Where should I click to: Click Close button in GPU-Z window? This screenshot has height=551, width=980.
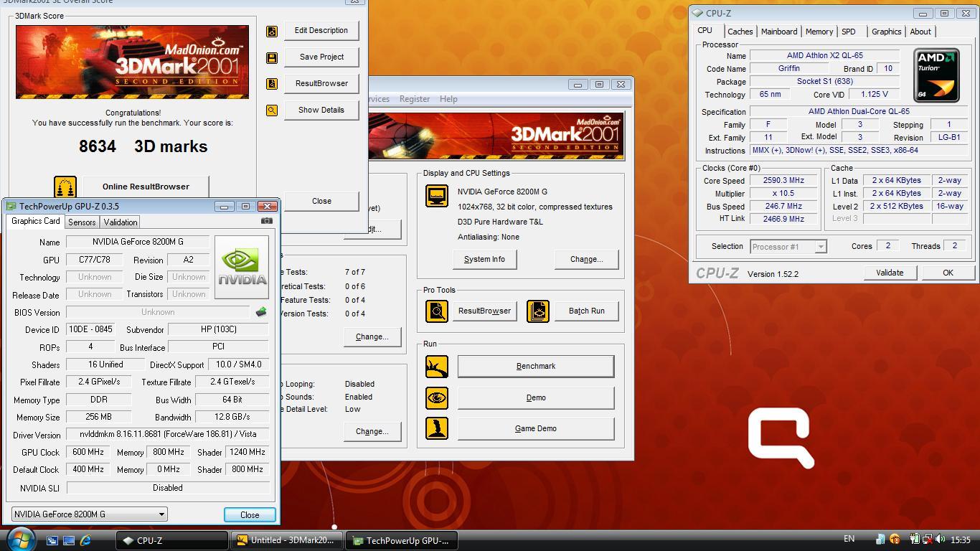pos(250,515)
